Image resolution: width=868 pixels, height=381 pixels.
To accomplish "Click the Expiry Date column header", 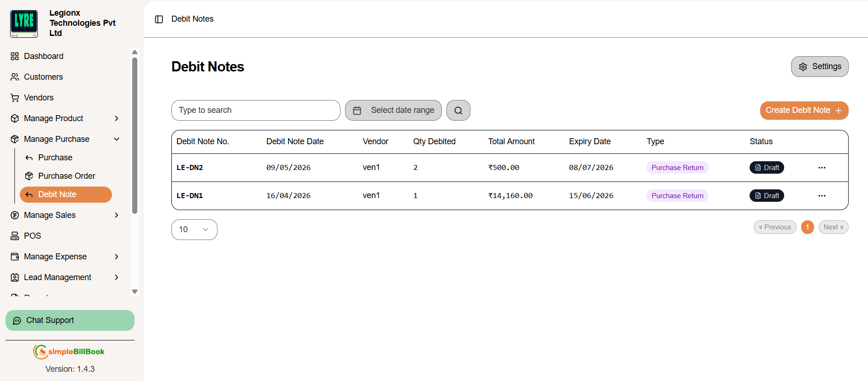I will click(x=590, y=141).
